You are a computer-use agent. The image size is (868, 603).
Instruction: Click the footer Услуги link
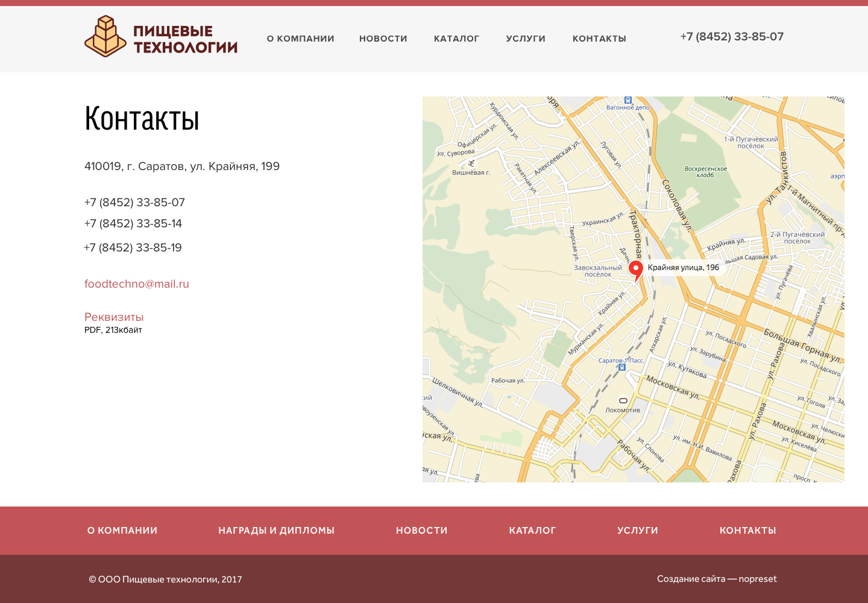coord(637,531)
